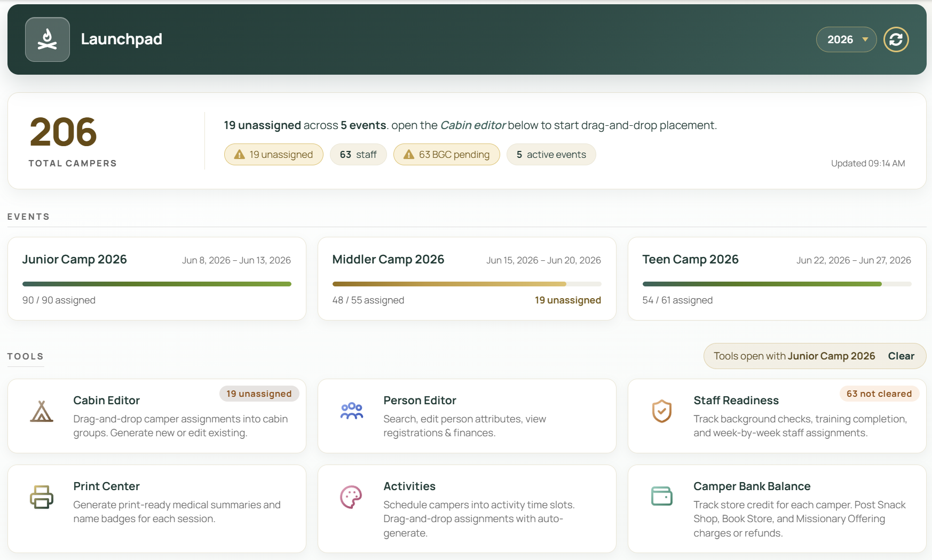Refresh data with the circular arrows icon

pos(896,39)
